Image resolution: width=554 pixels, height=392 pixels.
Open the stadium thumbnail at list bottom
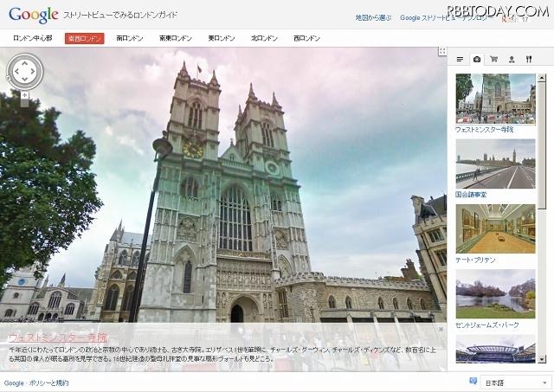point(495,349)
